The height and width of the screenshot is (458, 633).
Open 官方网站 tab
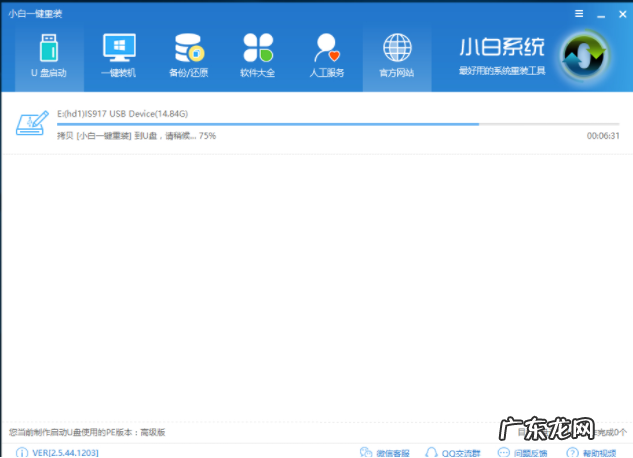397,57
